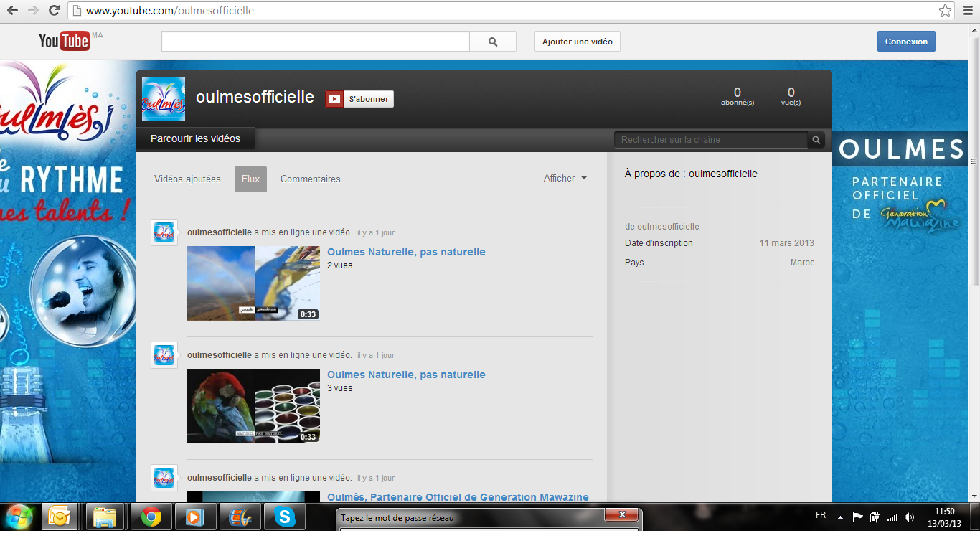Viewport: 980px width, 551px height.
Task: Click the oulmesofficielle channel avatar in header
Action: [x=164, y=99]
